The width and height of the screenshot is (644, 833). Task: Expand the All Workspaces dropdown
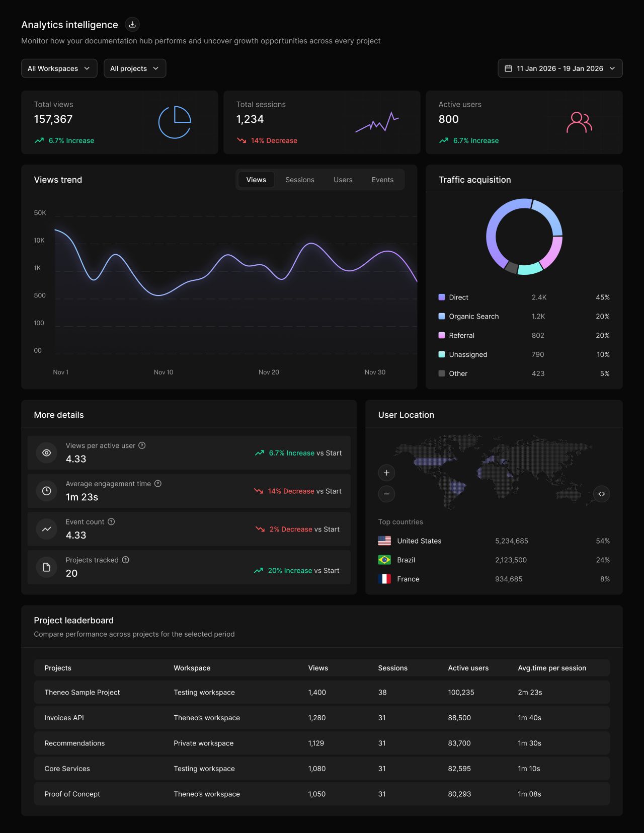(59, 68)
